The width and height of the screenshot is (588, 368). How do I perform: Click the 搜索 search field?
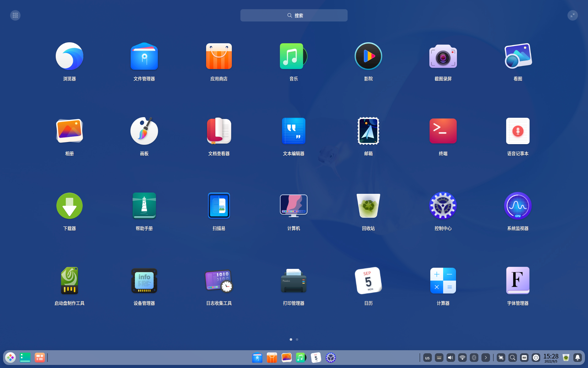pos(294,15)
